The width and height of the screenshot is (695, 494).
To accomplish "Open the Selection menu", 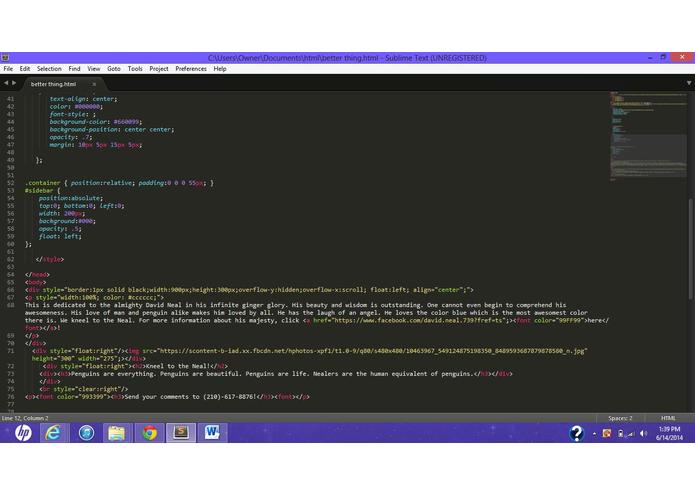I will click(x=49, y=69).
